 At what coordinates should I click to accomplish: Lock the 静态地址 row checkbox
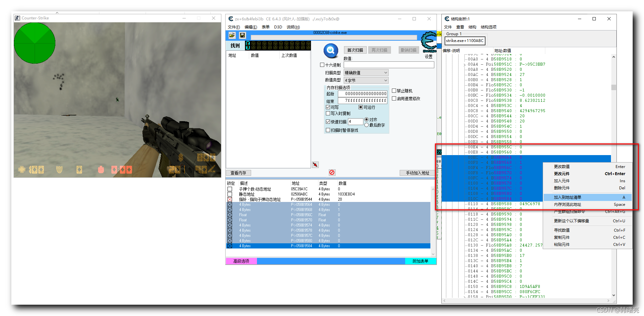point(230,194)
